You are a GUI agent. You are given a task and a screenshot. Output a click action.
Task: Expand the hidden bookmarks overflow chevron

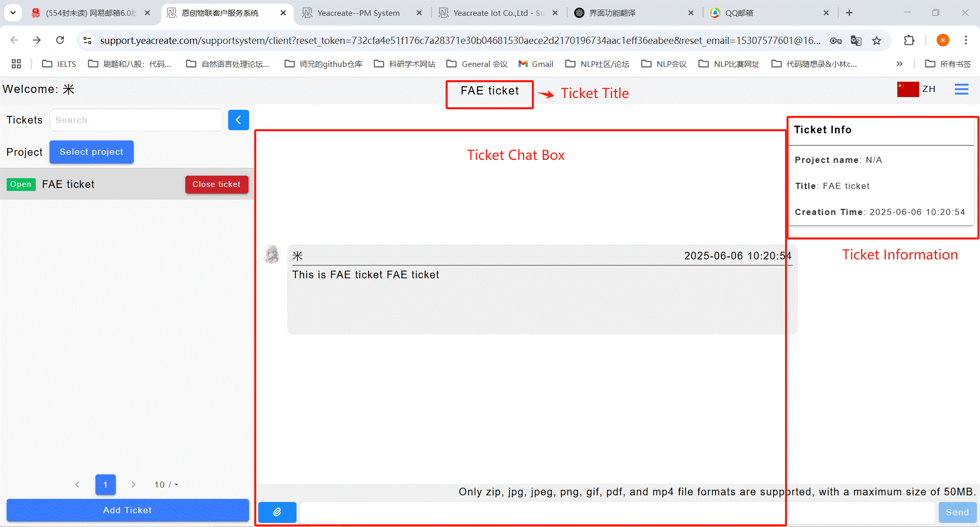[x=899, y=64]
